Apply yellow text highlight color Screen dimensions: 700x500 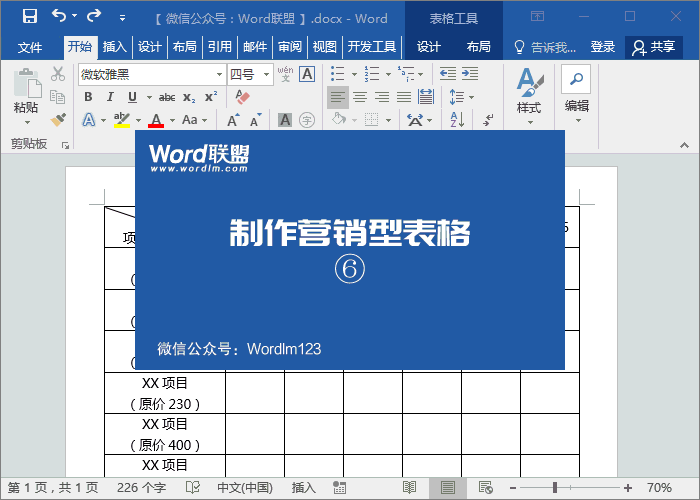121,120
